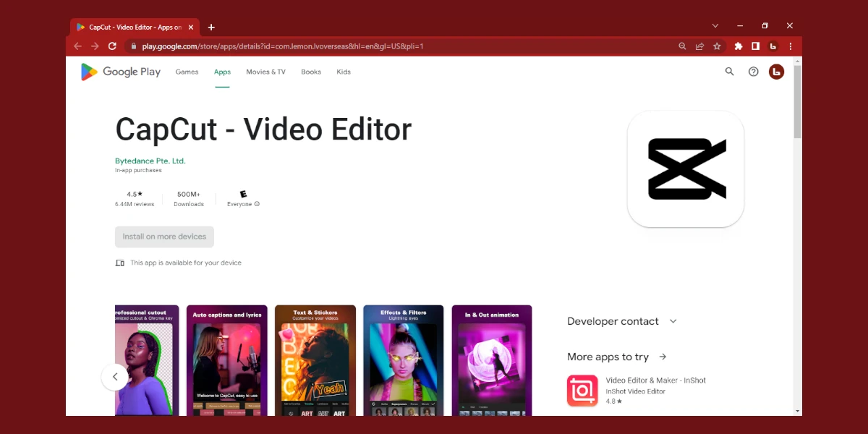
Task: Open the Auto captions and lyrics screenshot
Action: 227,360
